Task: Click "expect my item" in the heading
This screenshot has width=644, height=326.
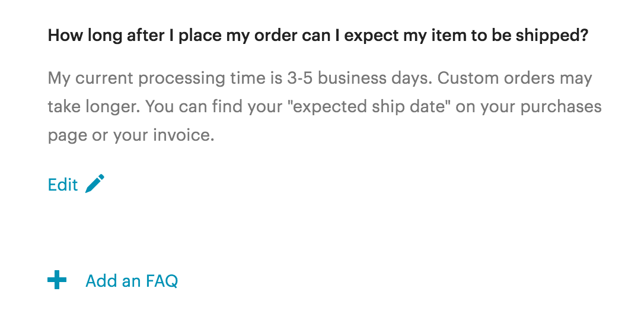Action: click(406, 36)
